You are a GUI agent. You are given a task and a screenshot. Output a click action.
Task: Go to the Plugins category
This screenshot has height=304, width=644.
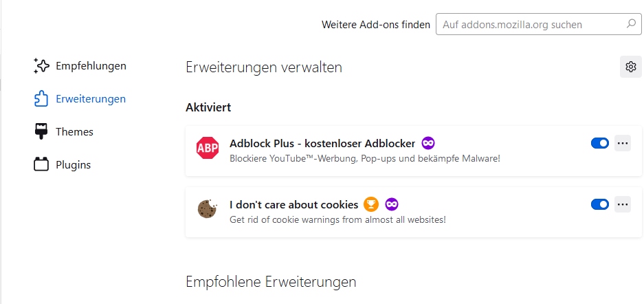[73, 164]
